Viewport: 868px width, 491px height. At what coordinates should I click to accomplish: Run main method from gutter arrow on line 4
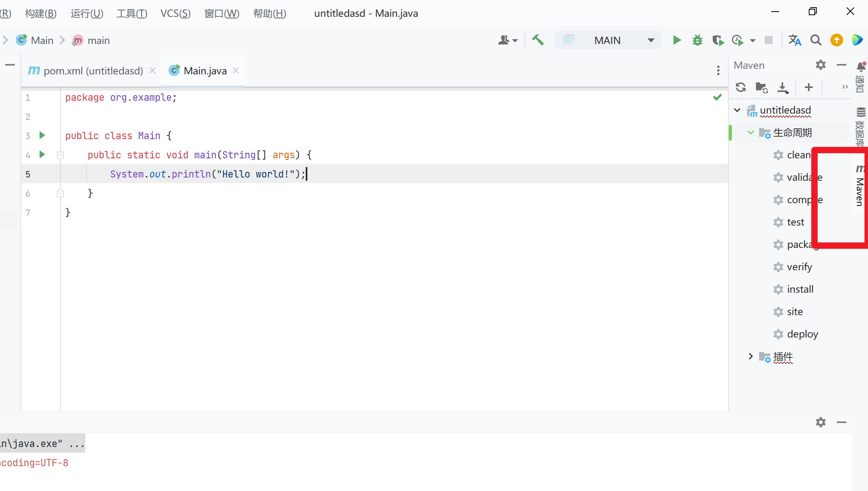click(x=42, y=155)
